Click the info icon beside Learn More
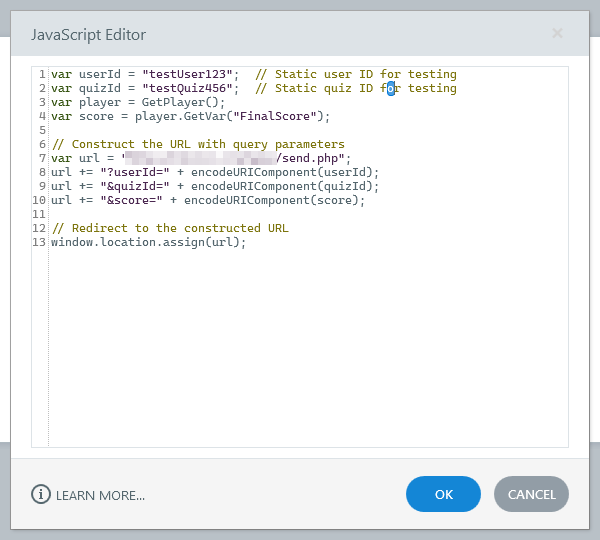 coord(41,494)
